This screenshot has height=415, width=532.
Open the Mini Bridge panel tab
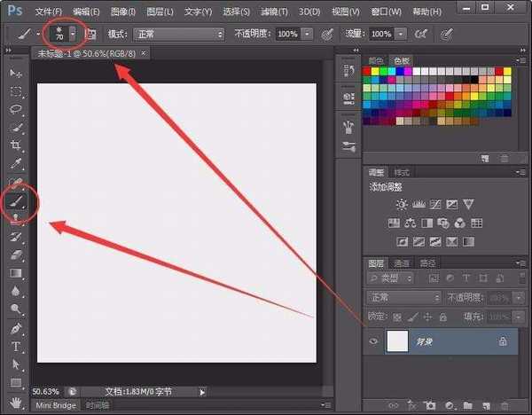55,405
